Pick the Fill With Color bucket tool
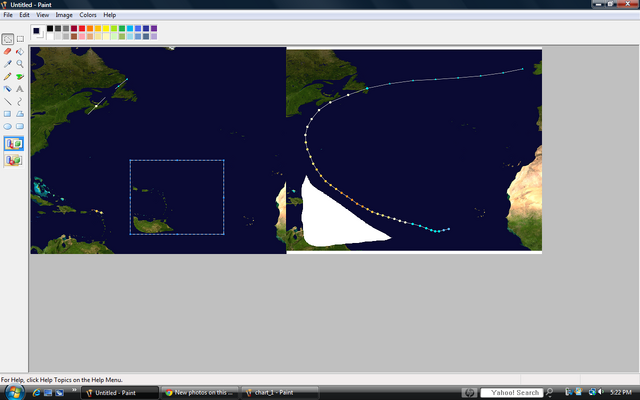 point(20,51)
